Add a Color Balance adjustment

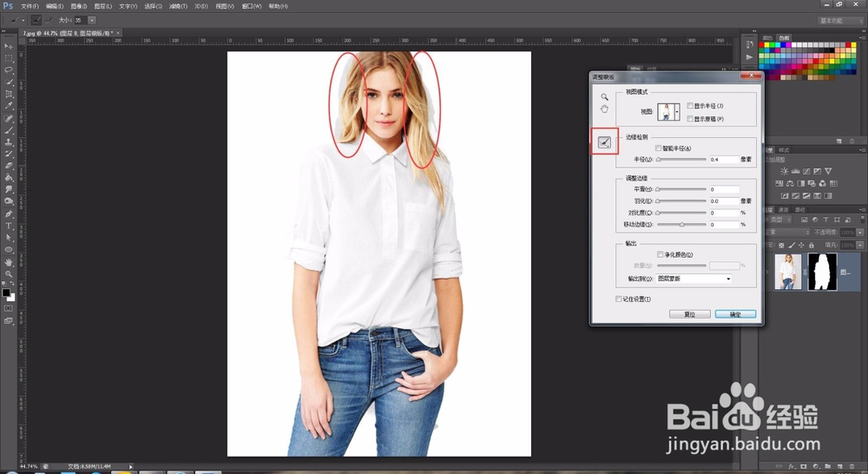pyautogui.click(x=790, y=183)
